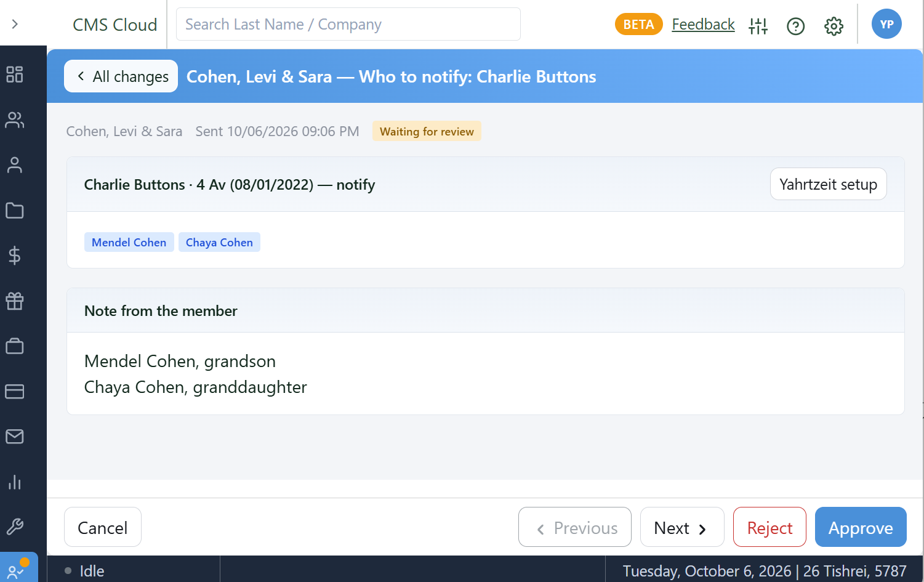The image size is (924, 582).
Task: Click the Waiting for review status badge
Action: [427, 131]
